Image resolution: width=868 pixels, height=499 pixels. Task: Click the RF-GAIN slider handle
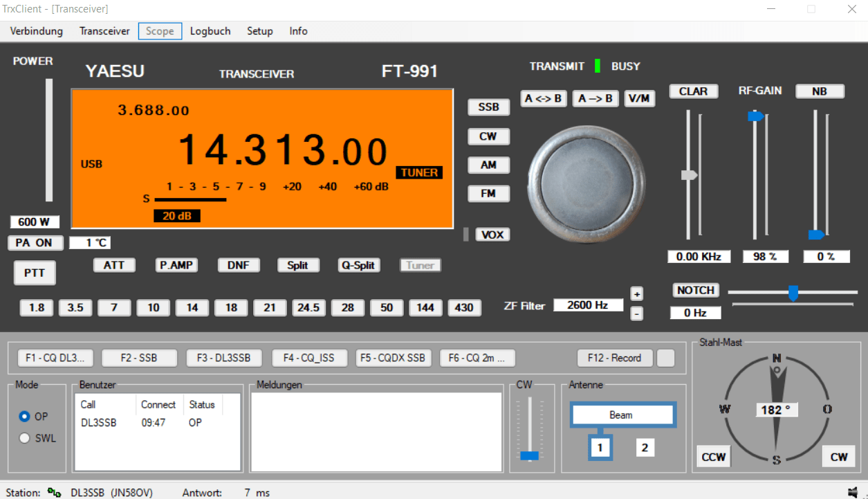(x=756, y=116)
